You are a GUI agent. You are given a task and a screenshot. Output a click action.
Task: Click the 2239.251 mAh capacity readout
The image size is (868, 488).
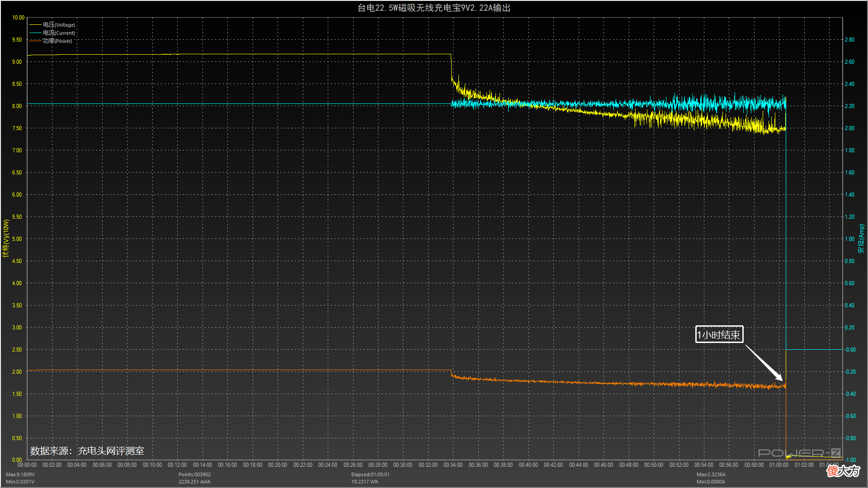pyautogui.click(x=194, y=482)
